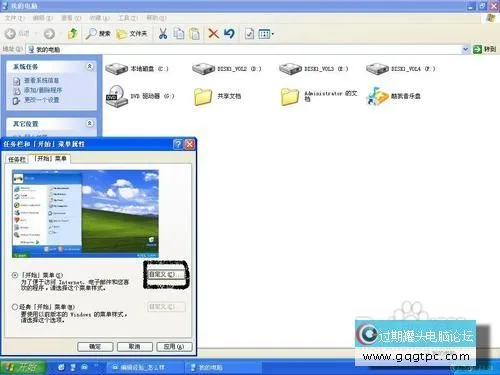Select the Shared Documents (共享文档) folder
The image size is (500, 375).
(217, 96)
